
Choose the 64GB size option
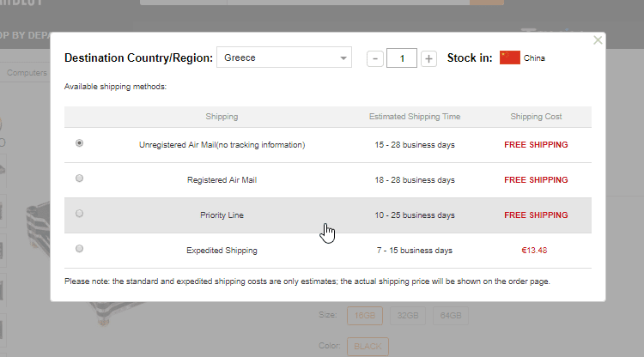(450, 315)
